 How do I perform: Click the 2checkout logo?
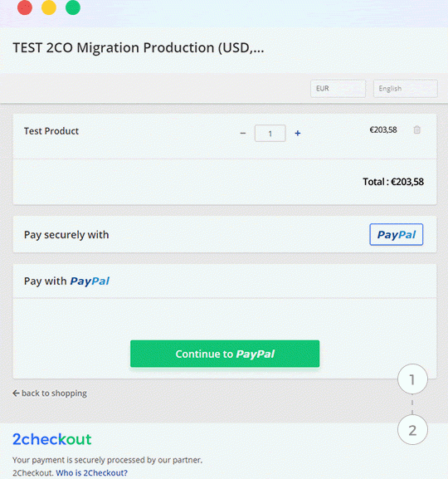[52, 439]
